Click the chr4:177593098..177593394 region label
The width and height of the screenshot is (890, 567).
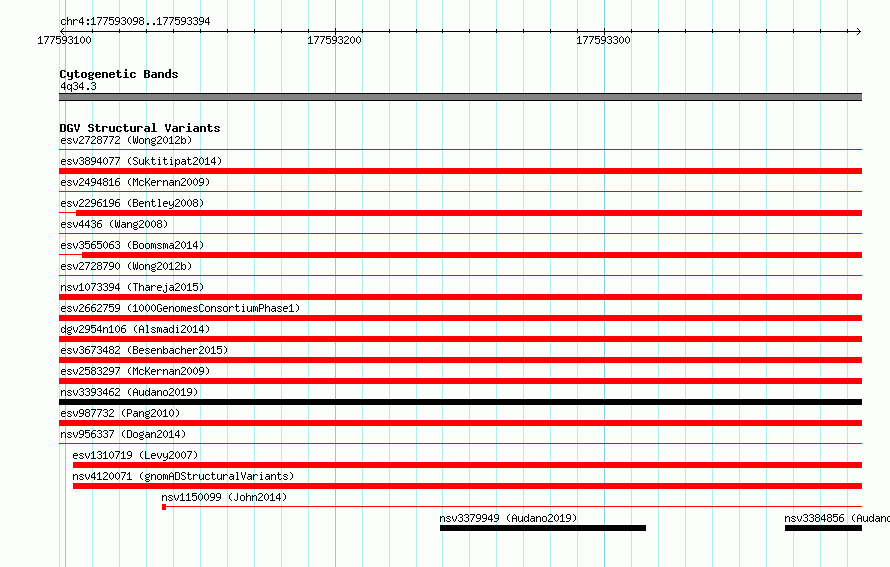click(x=135, y=21)
